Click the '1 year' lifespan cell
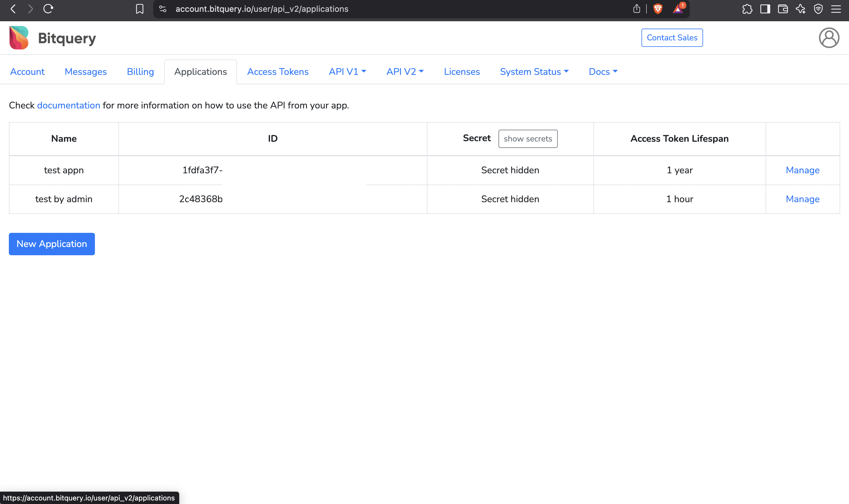This screenshot has height=504, width=849. tap(679, 170)
